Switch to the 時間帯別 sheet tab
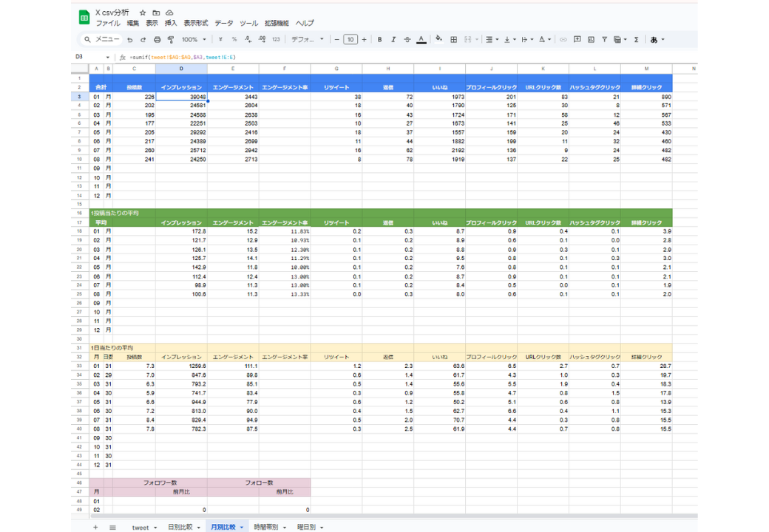769x532 pixels. click(265, 527)
